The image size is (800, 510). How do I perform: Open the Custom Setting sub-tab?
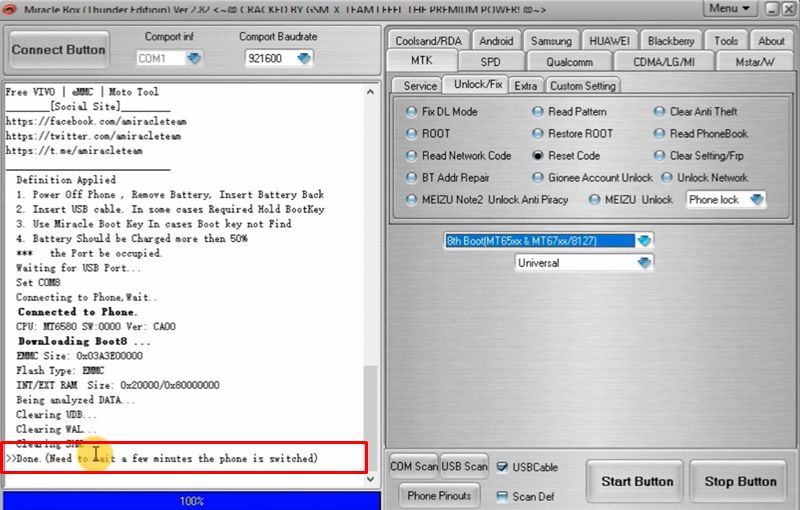click(583, 86)
